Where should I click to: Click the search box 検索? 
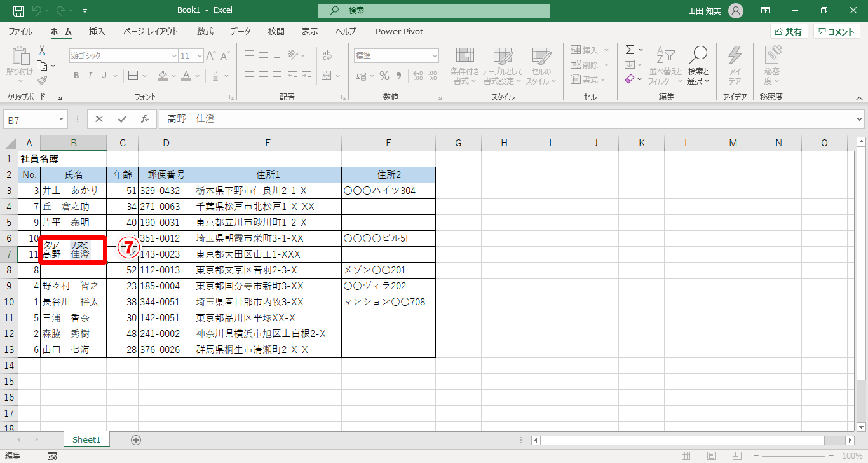coord(434,11)
